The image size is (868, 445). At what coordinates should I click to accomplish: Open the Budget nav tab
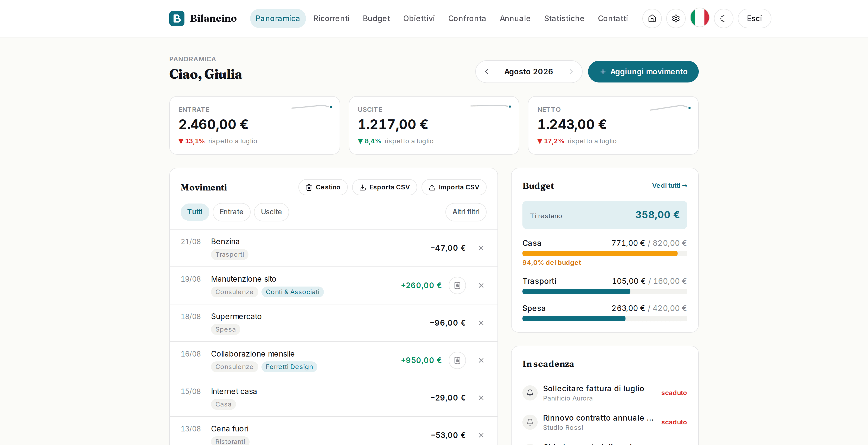[376, 18]
